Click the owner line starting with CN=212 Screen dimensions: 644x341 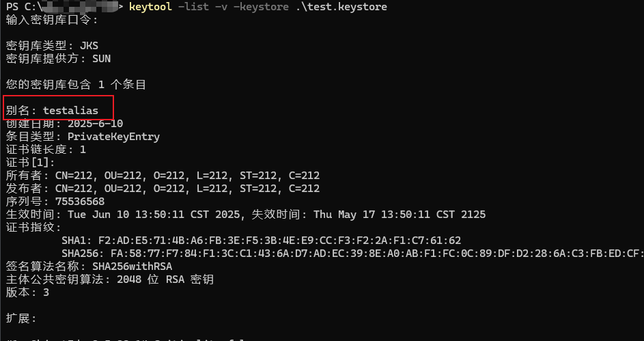click(163, 176)
